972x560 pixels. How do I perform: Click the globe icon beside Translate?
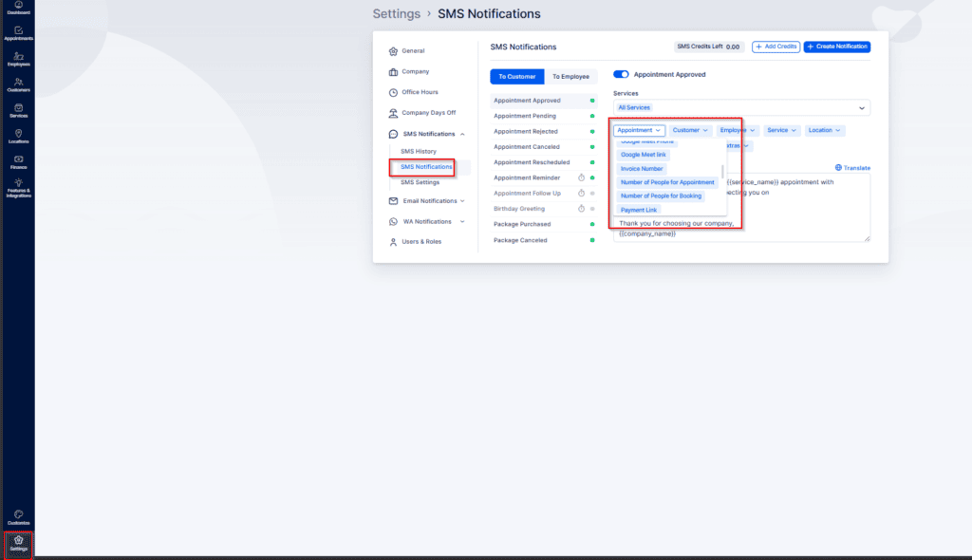pyautogui.click(x=838, y=167)
